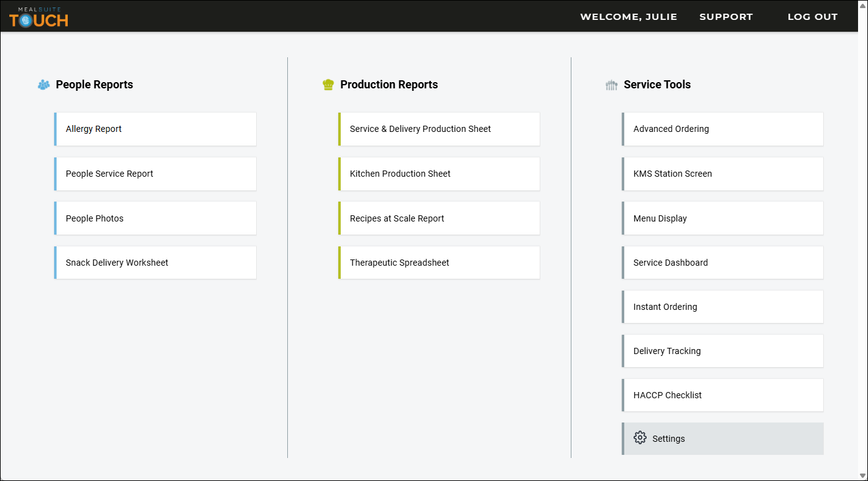Open the Allergy Report
Screen dimensions: 868x481
(x=155, y=129)
